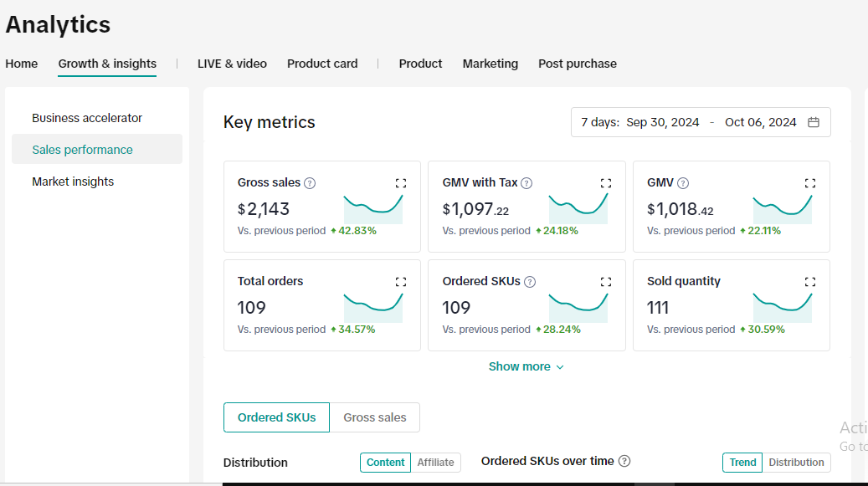The image size is (868, 486).
Task: Expand the Total orders card icon
Action: (401, 282)
